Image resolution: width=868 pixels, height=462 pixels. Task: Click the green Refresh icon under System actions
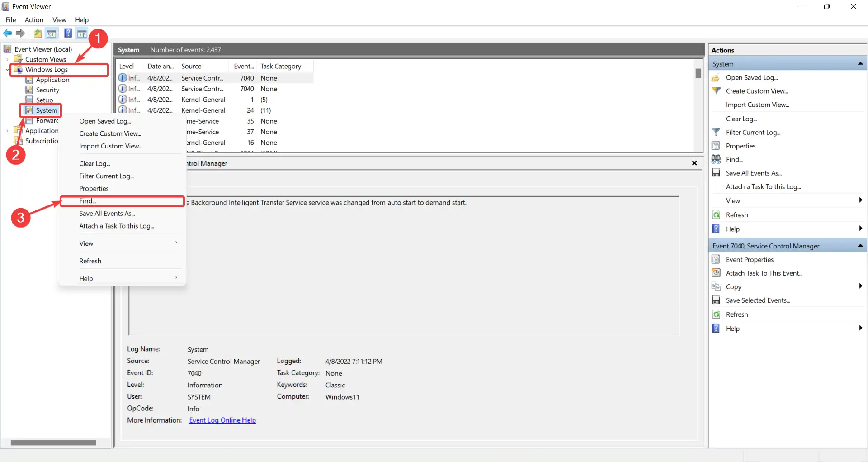[x=716, y=215]
